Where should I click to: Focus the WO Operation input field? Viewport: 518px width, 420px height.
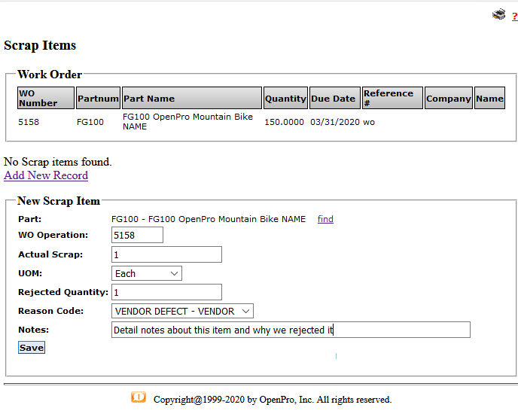click(x=137, y=236)
